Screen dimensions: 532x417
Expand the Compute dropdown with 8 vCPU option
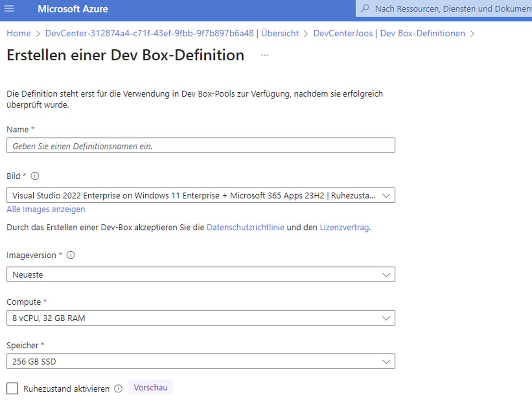click(x=200, y=318)
